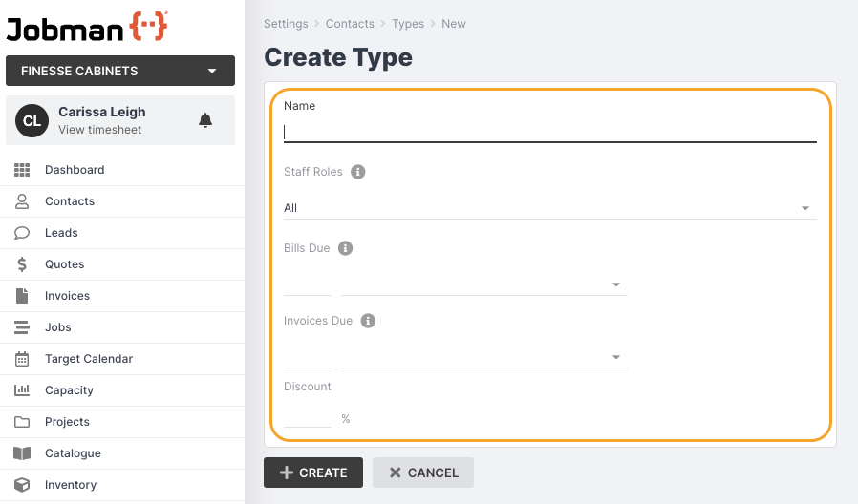Open the Invoices Due period dropdown
The width and height of the screenshot is (858, 504).
(x=483, y=357)
